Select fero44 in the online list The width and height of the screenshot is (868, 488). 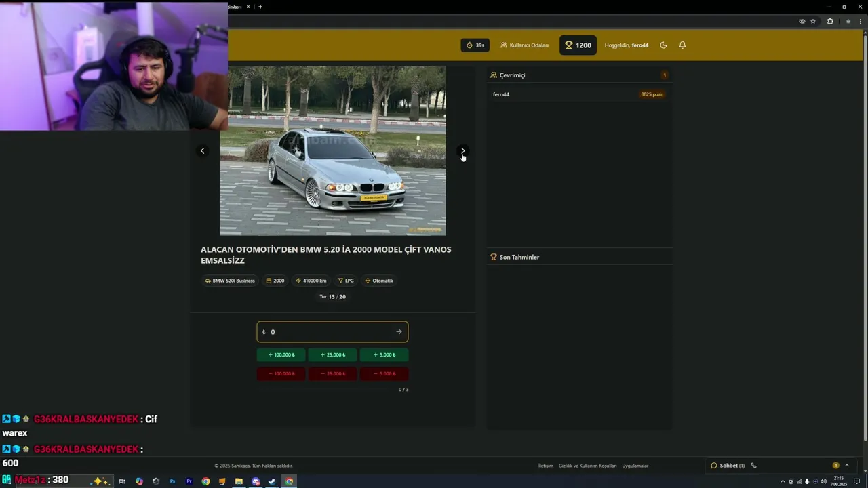point(501,94)
